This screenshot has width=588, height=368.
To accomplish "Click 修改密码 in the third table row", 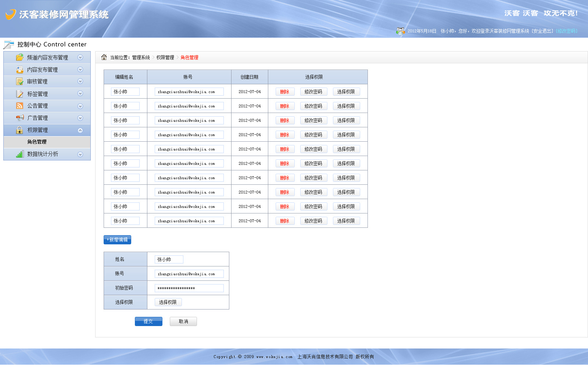I will pos(313,120).
